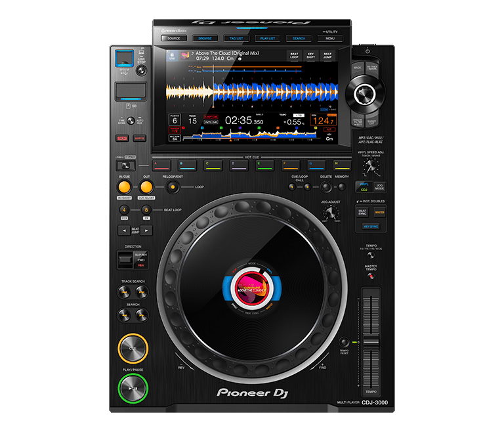Jump forward with right BEAT JUMP arrow
Image resolution: width=504 pixels, height=432 pixels.
pos(146,230)
